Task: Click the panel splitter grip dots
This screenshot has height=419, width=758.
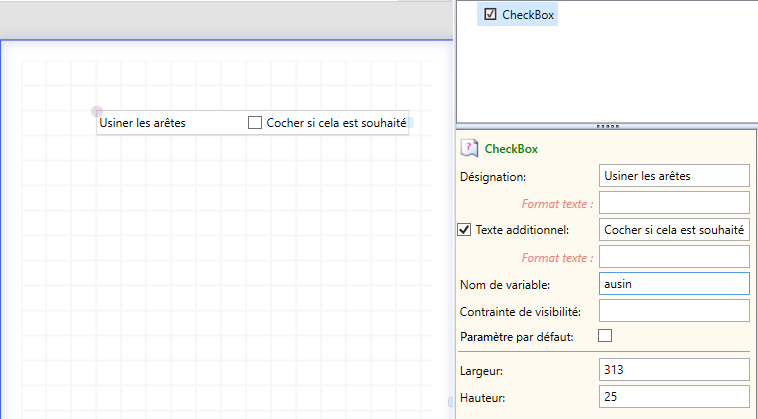Action: pyautogui.click(x=608, y=127)
